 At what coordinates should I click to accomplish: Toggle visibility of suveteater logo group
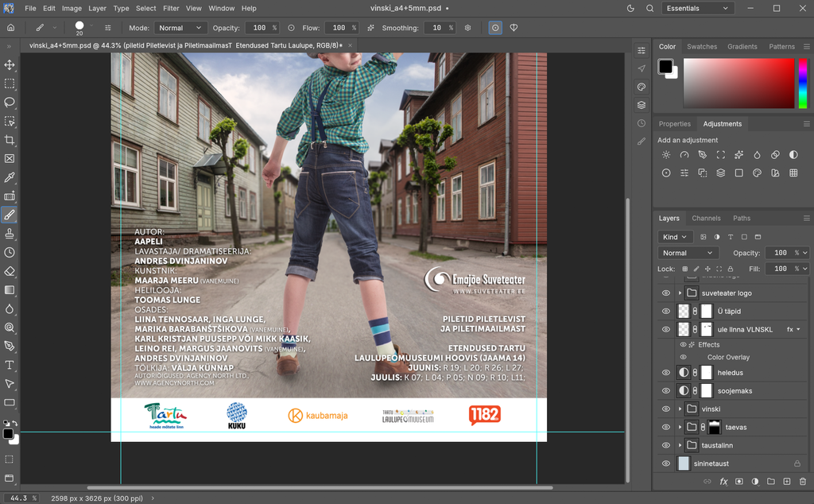tap(666, 293)
